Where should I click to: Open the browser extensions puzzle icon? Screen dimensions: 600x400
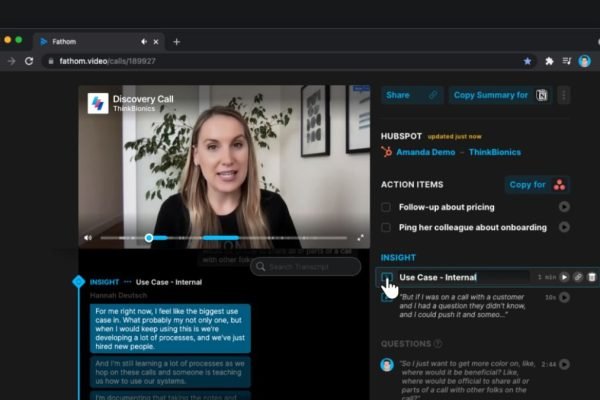549,61
